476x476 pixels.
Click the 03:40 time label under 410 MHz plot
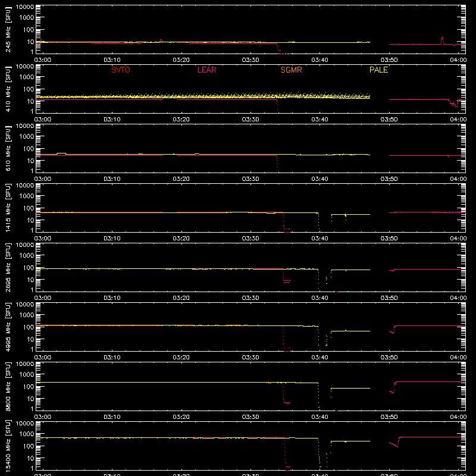click(x=320, y=120)
